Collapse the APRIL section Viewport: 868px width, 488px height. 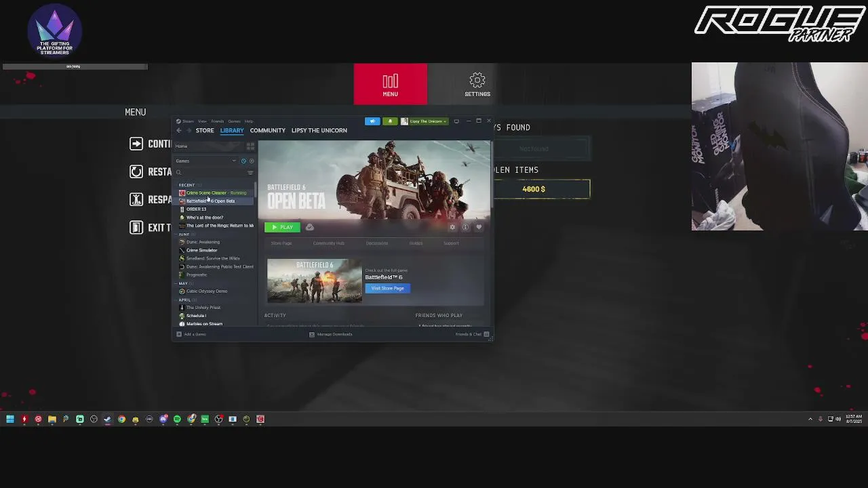[184, 300]
